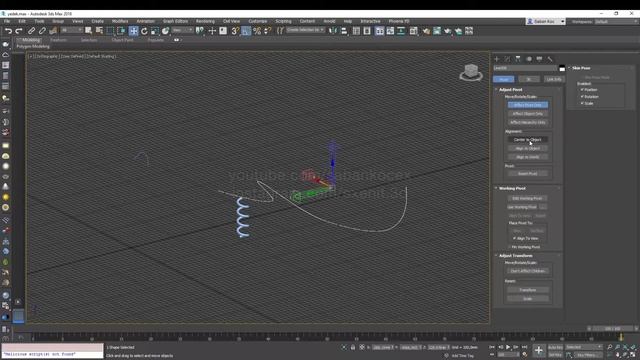Toggle Affect Pivot Only button
The height and width of the screenshot is (360, 640).
528,105
